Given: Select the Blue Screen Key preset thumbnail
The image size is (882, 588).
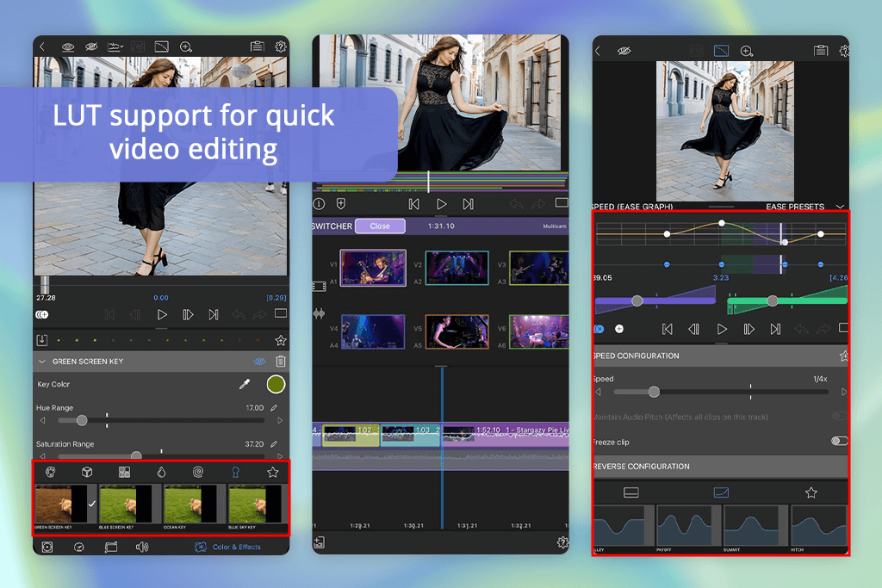Looking at the screenshot, I should coord(126,504).
